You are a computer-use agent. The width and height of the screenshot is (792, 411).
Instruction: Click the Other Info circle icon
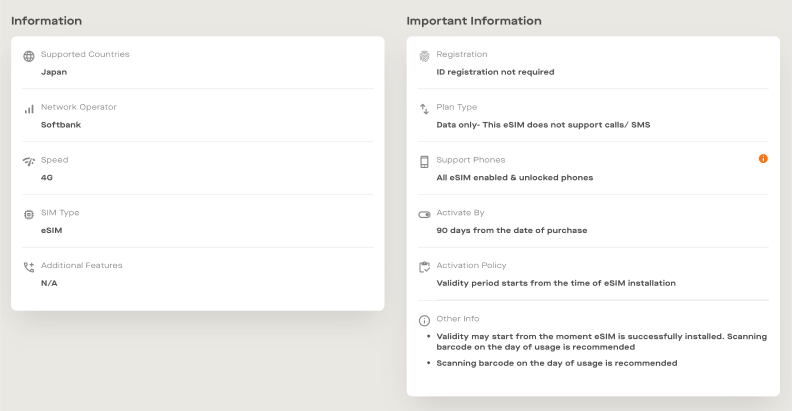(x=424, y=320)
